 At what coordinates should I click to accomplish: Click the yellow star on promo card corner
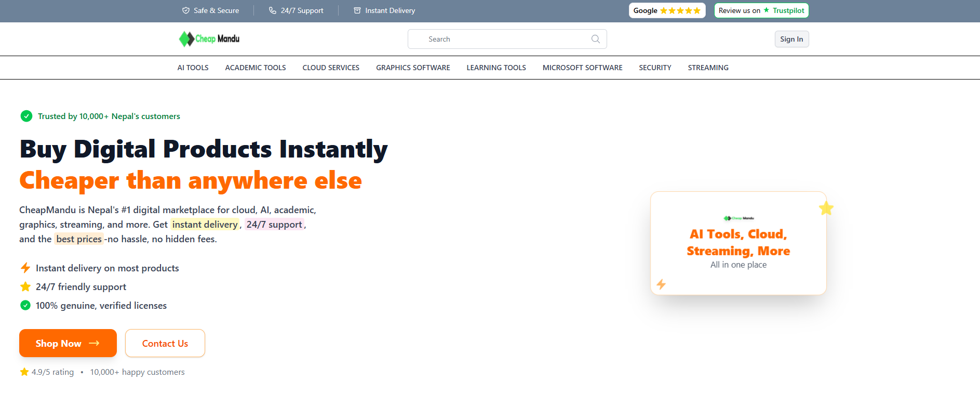826,208
